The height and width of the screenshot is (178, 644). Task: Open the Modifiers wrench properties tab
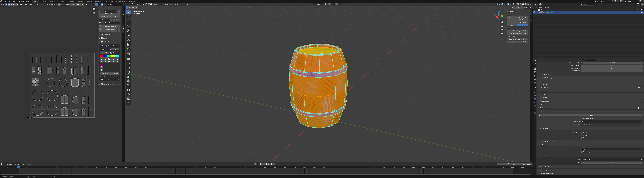pyautogui.click(x=535, y=96)
